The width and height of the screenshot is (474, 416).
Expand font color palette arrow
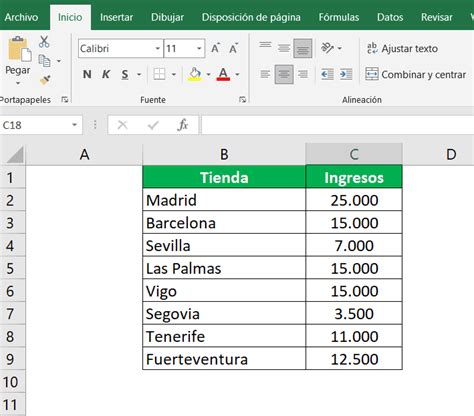237,74
